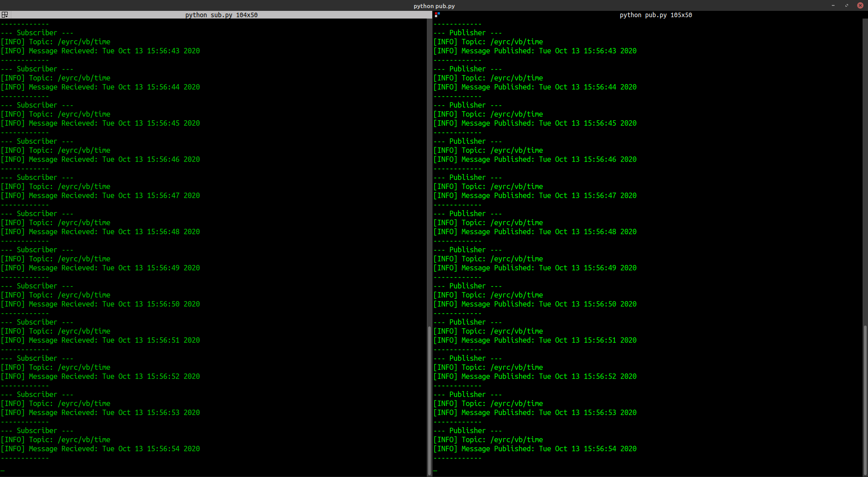Click publisher line 'Message Published: Tue Oct 13 15:56:54 2020'
The width and height of the screenshot is (868, 477).
(535, 449)
